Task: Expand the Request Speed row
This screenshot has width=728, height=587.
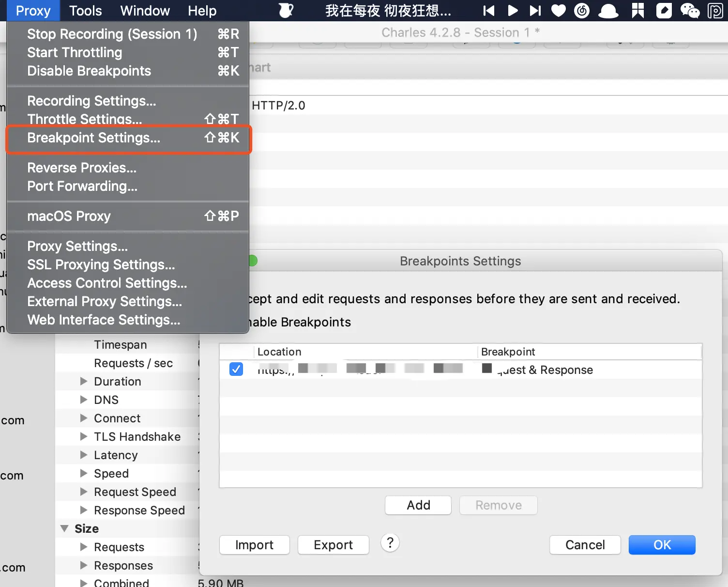Action: coord(84,492)
